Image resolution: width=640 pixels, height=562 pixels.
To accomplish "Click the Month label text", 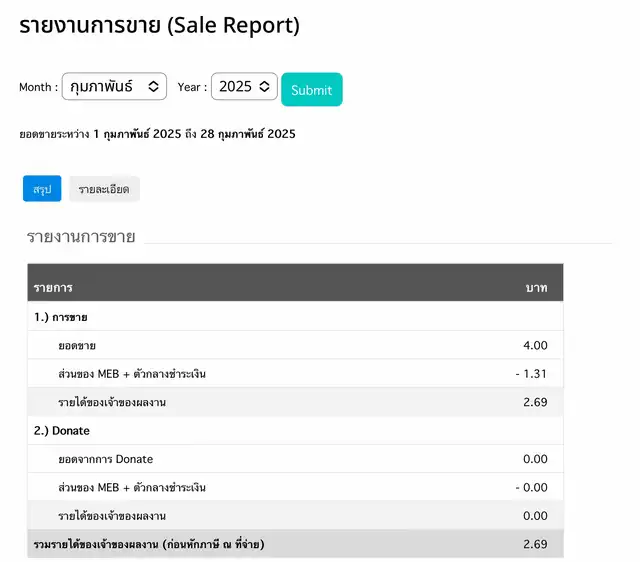I will [38, 88].
